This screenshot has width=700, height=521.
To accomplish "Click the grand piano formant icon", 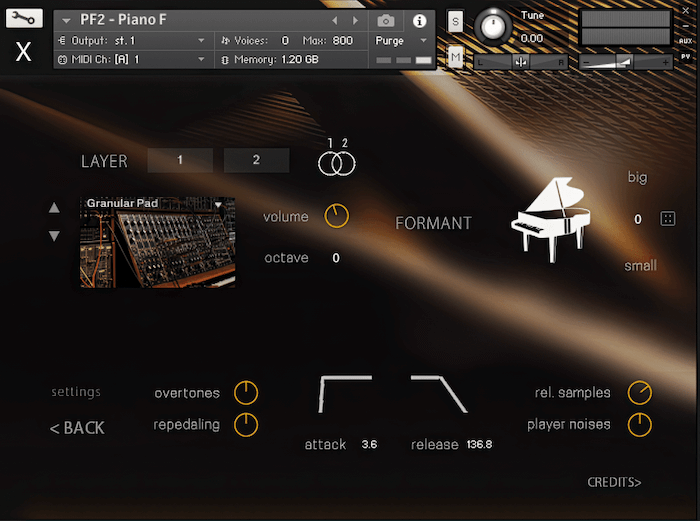I will pos(551,220).
